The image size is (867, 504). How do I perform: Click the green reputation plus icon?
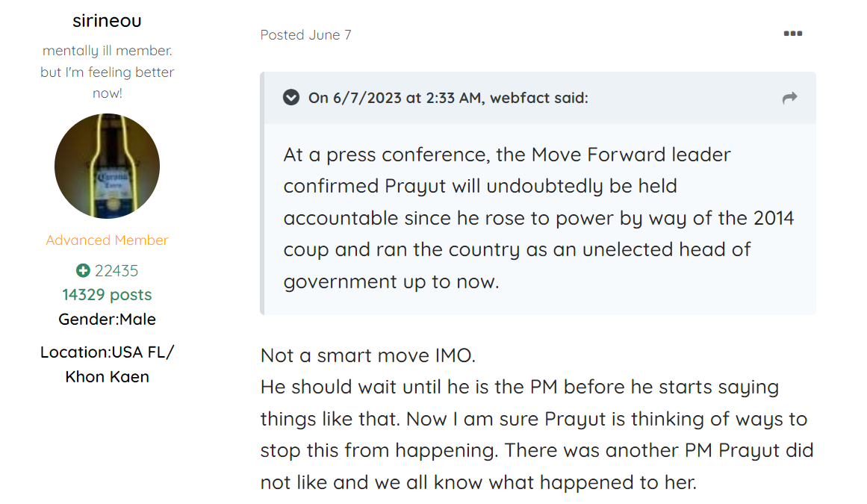coord(83,270)
